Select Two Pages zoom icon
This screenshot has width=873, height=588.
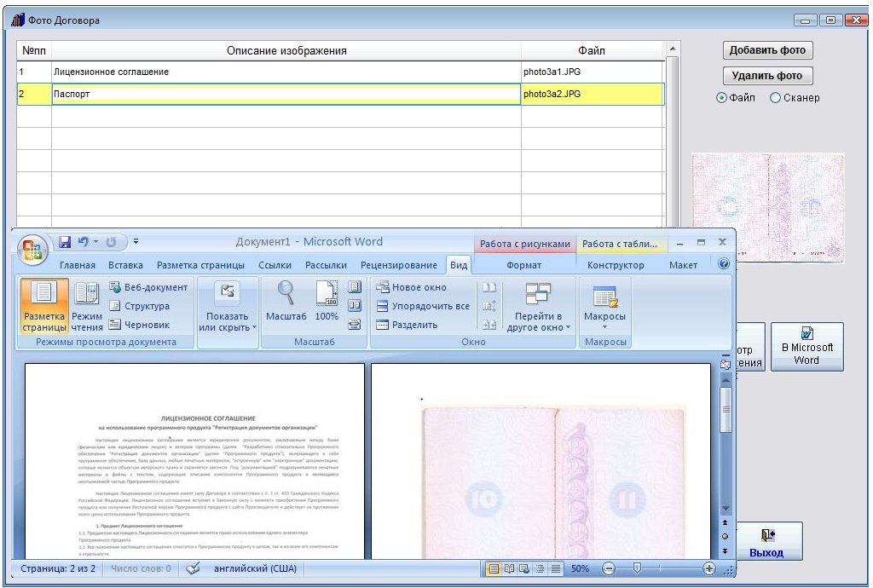tap(355, 305)
